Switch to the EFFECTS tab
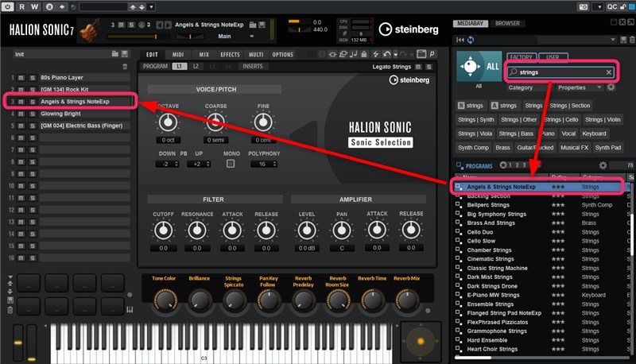 point(230,54)
